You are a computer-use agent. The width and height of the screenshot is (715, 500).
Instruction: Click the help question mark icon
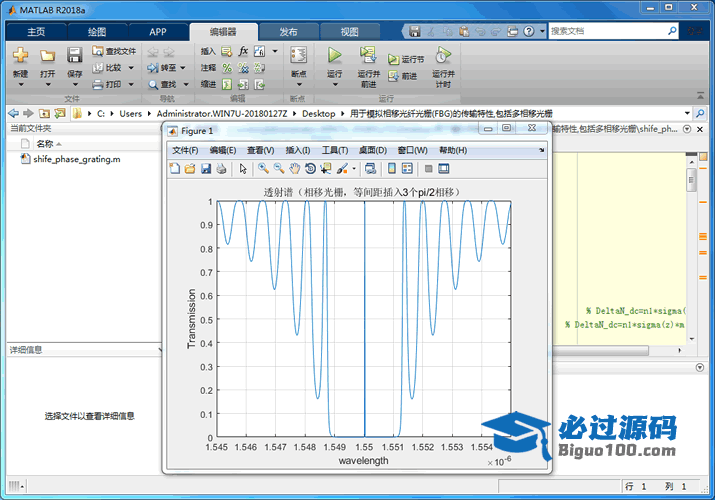point(528,31)
